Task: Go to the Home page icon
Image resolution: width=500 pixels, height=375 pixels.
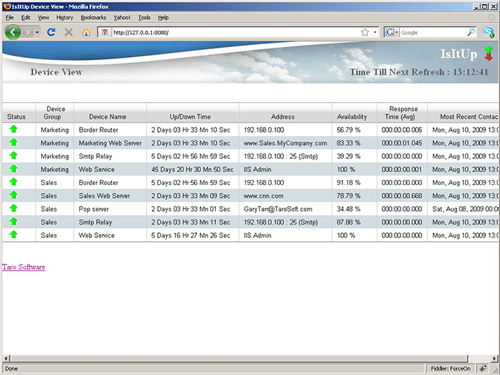Action: click(86, 32)
